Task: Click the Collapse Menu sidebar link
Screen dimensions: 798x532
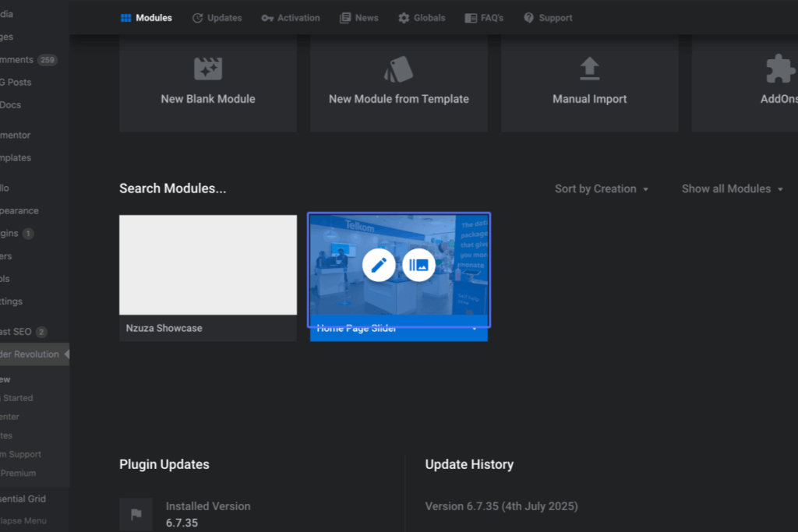Action: (x=23, y=521)
